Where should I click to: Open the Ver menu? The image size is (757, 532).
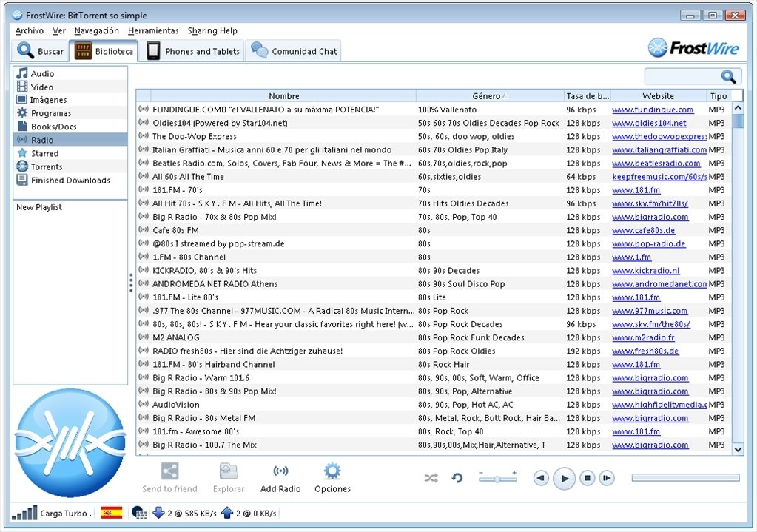(x=59, y=31)
